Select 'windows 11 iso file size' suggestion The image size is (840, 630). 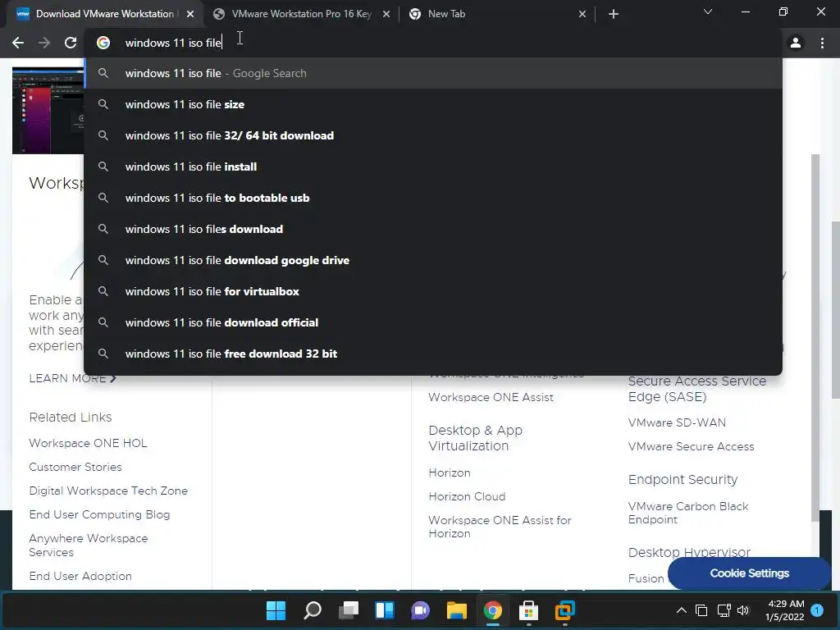click(433, 104)
